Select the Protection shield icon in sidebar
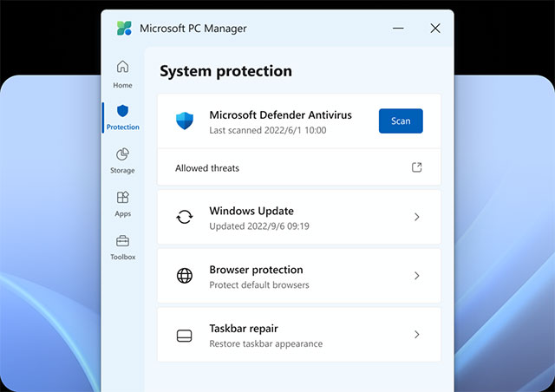The width and height of the screenshot is (555, 392). [122, 111]
